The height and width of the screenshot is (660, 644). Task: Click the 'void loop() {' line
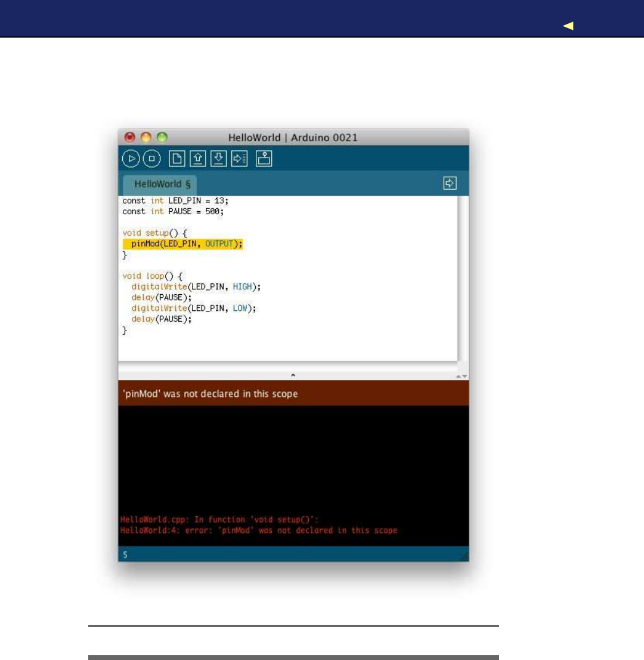[x=152, y=276]
